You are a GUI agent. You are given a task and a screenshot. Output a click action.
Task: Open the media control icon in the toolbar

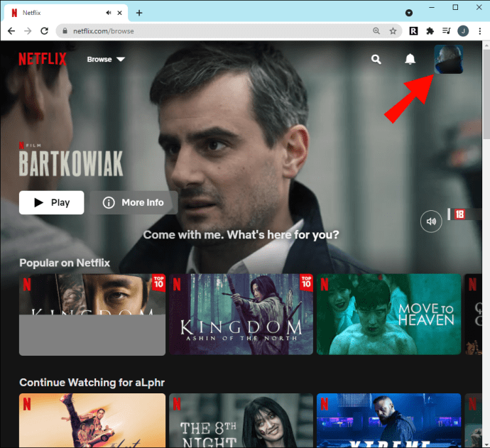(x=446, y=31)
